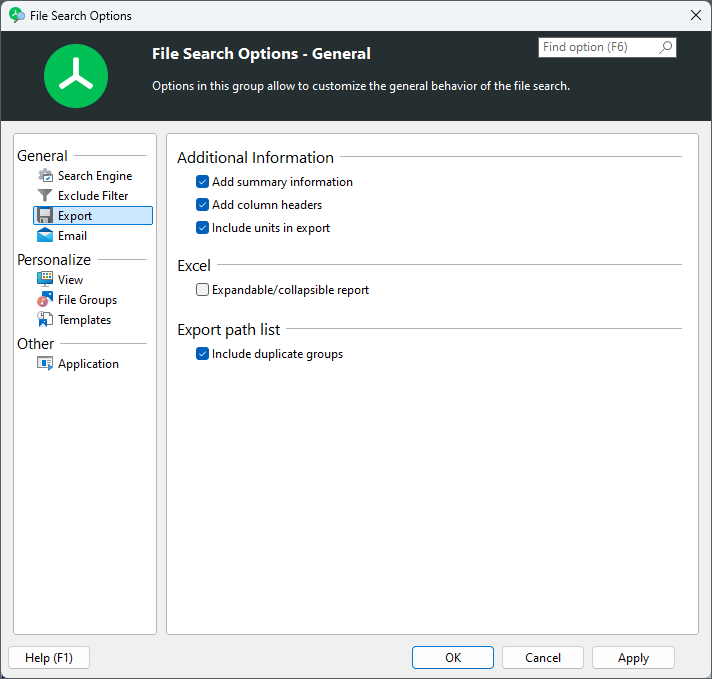Click the File Search Options - General title
Image resolution: width=712 pixels, height=679 pixels.
click(x=261, y=54)
